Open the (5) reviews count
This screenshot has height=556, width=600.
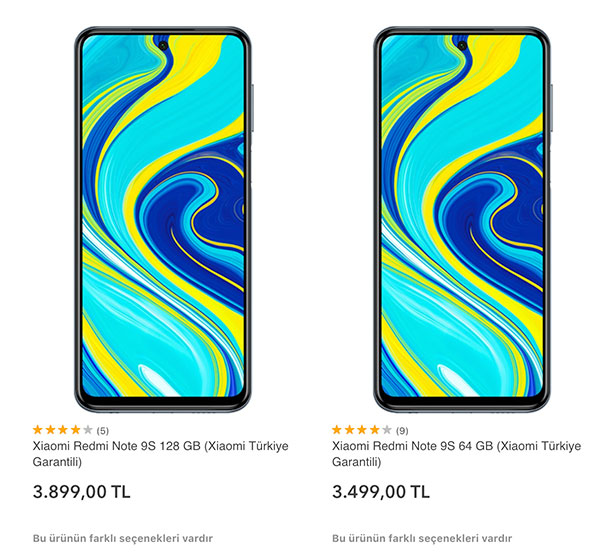(x=103, y=431)
